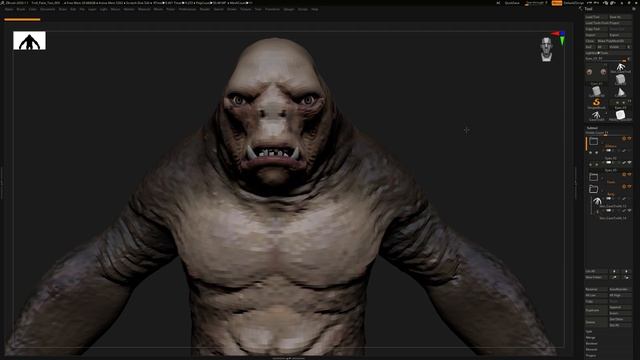Select the SimpleBrush tool icon
The width and height of the screenshot is (640, 360).
(x=596, y=102)
